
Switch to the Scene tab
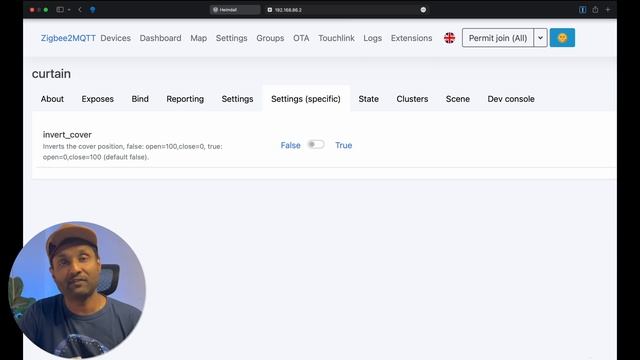pyautogui.click(x=458, y=99)
